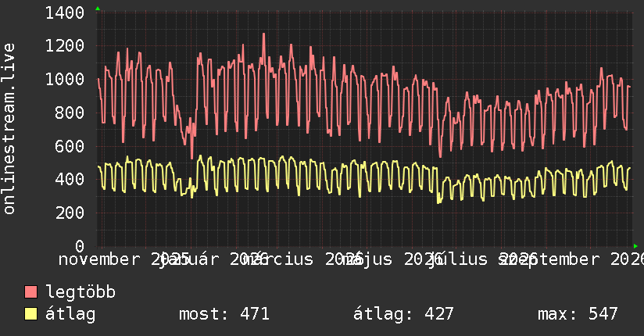Click the y-axis label 200
Image resolution: width=644 pixels, height=336 pixels.
point(70,213)
